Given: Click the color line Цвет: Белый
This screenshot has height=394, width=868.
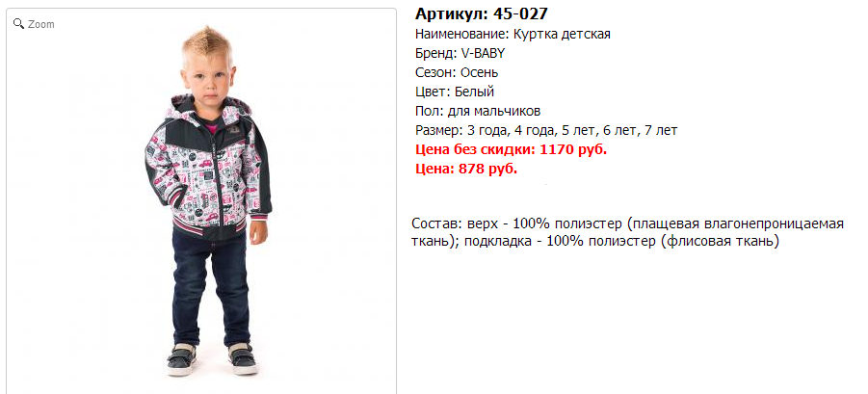Looking at the screenshot, I should coord(455,92).
